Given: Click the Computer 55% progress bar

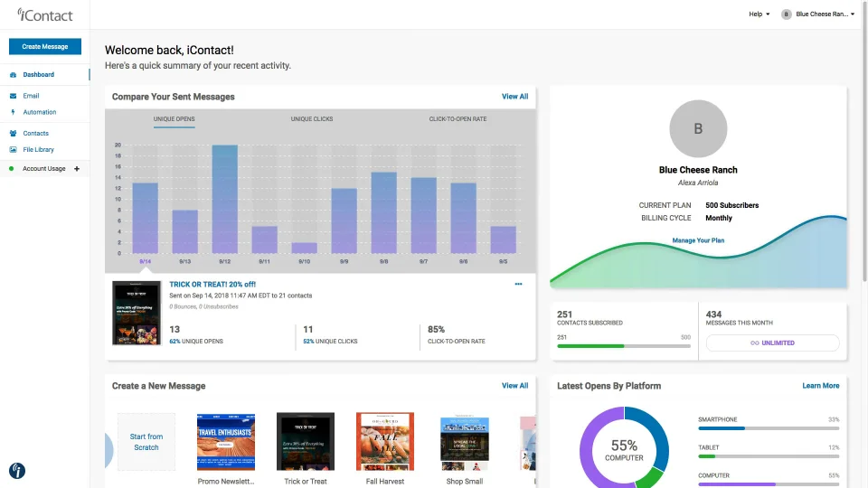Looking at the screenshot, I should (x=769, y=484).
